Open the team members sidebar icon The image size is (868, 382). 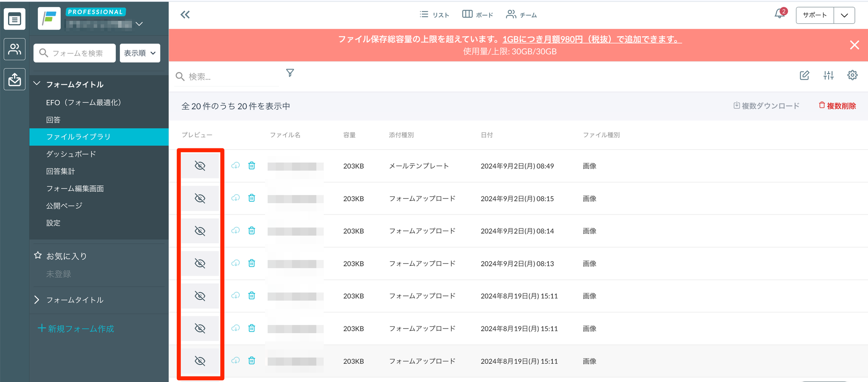click(14, 49)
